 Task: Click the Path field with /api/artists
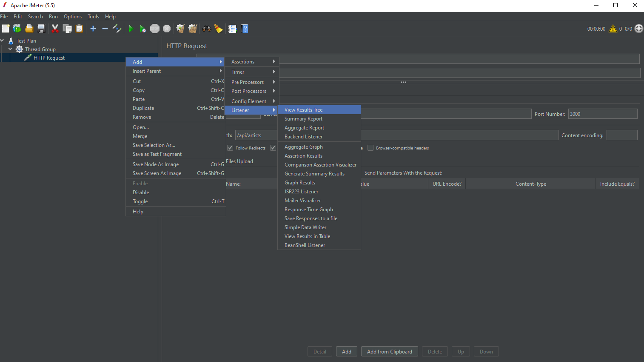pos(397,135)
